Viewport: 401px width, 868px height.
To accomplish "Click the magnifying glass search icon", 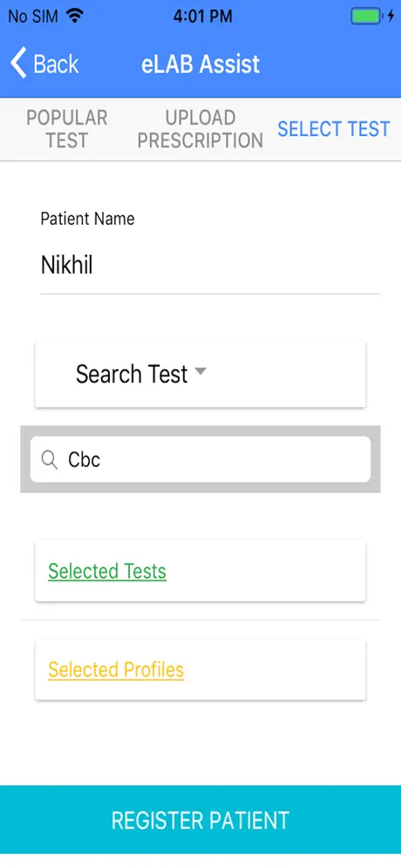I will point(50,459).
